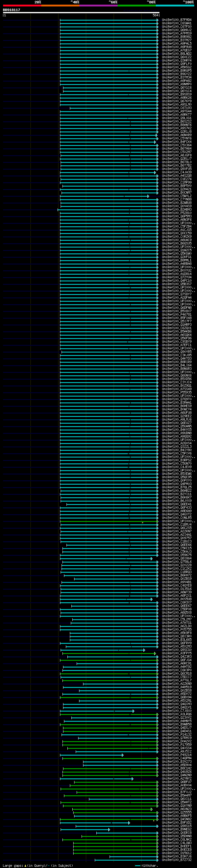This screenshot has width=197, height=868.
Task: Select hit label UniRef100_P14132
Action: [176, 734]
